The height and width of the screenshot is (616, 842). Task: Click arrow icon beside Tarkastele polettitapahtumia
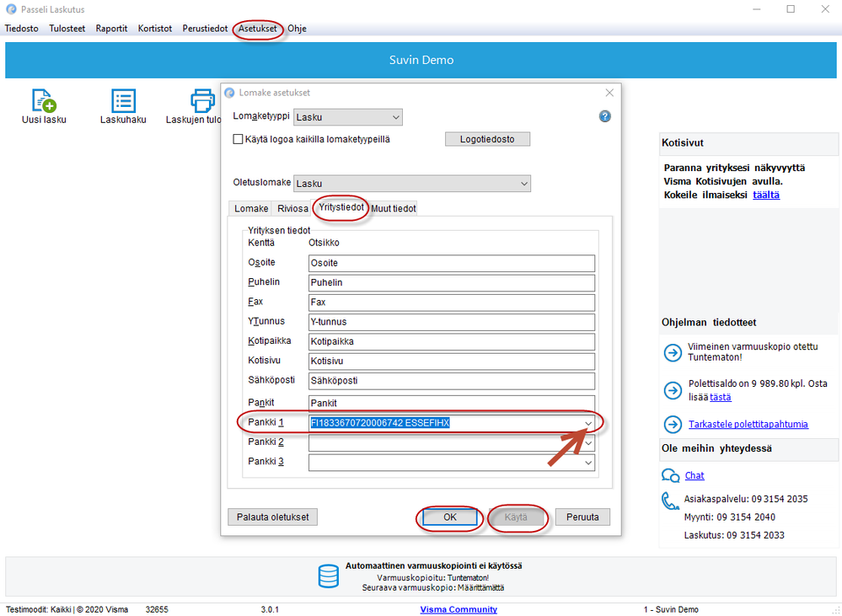(x=673, y=424)
